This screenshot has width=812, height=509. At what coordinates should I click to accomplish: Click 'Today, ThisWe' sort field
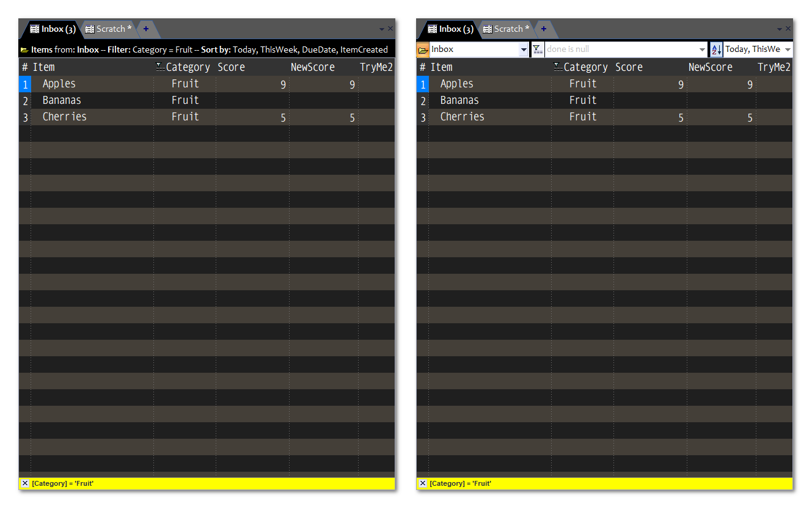click(753, 49)
